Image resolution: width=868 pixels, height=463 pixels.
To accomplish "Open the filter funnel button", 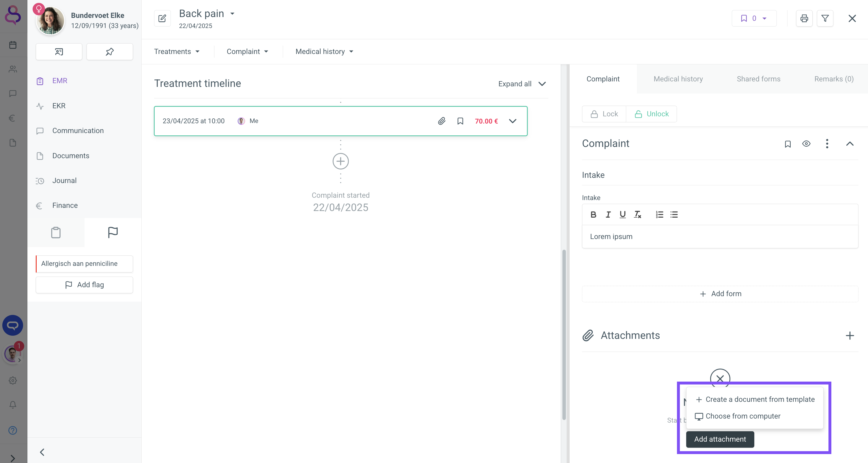I will coord(825,18).
